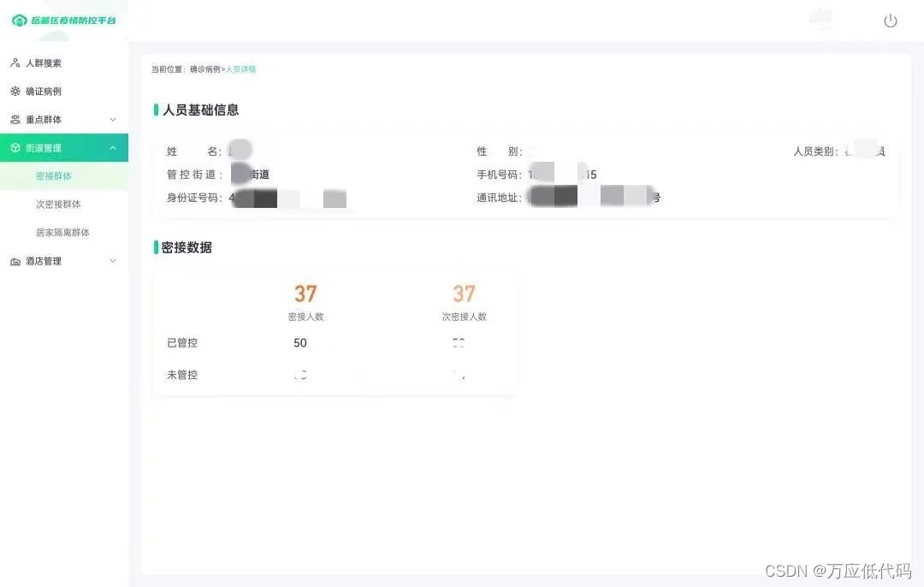Expand the 酒店管理 submenu chevron
The width and height of the screenshot is (924, 587).
tap(113, 261)
